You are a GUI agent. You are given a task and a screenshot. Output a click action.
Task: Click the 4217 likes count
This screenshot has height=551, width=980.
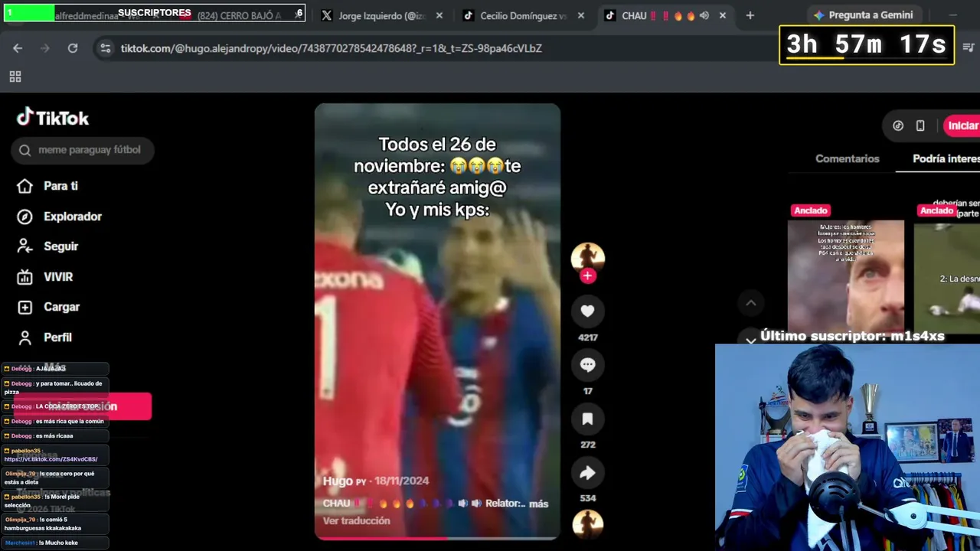587,337
